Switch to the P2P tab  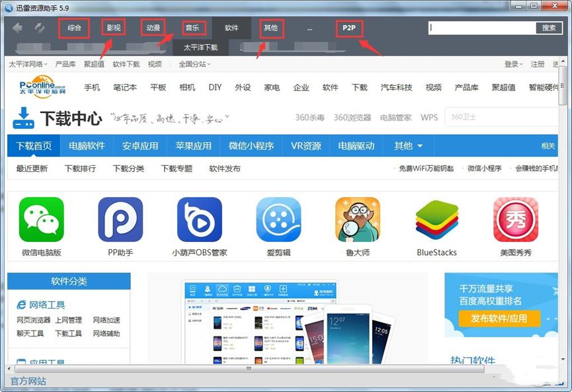(348, 28)
